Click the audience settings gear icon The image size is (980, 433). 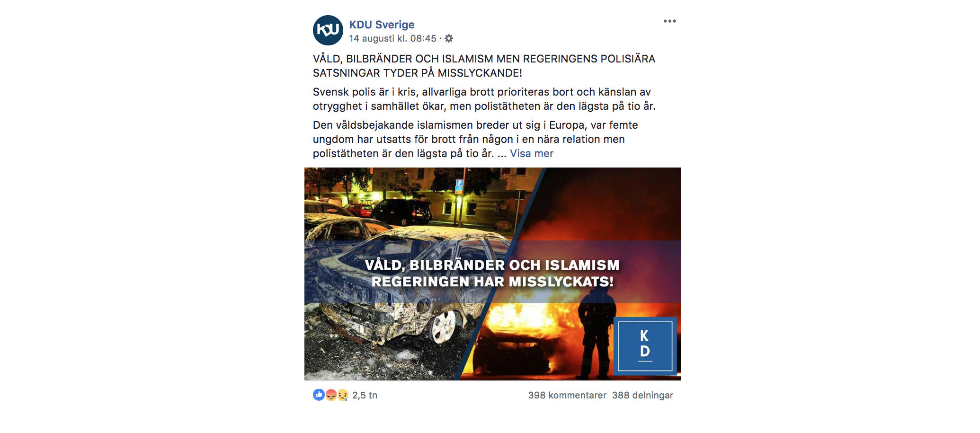(449, 38)
